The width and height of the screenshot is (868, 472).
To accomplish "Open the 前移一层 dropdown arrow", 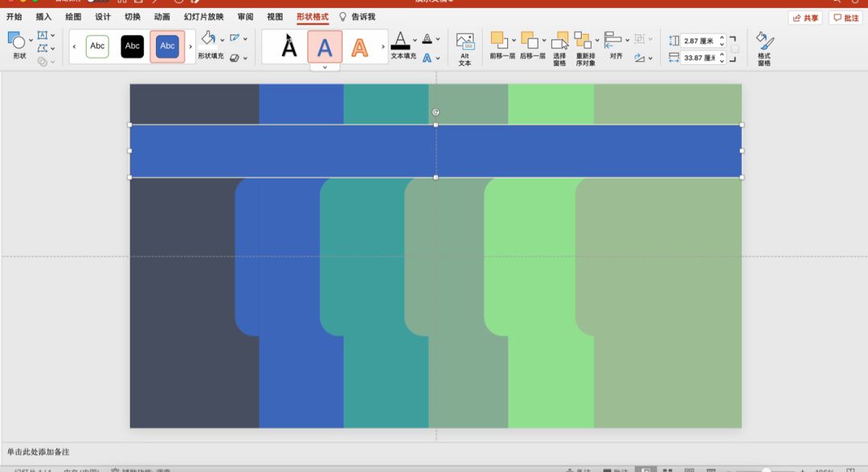I will pos(514,40).
